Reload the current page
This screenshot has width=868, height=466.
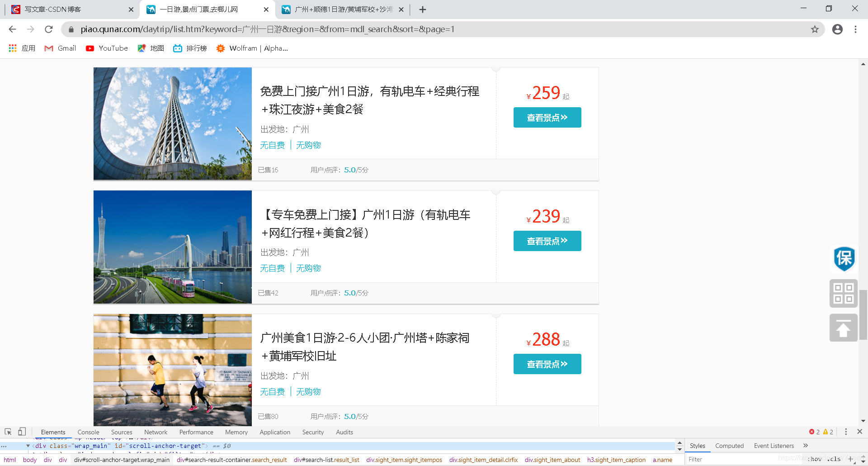[x=49, y=29]
